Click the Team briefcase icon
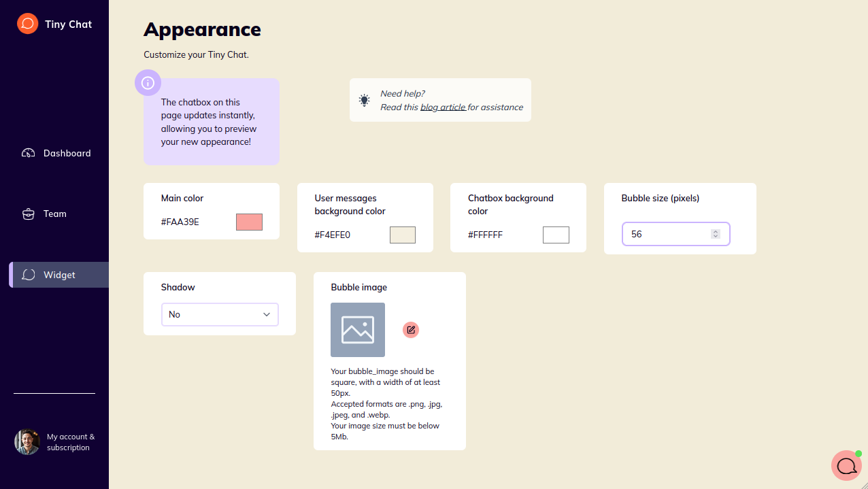Image resolution: width=868 pixels, height=489 pixels. pos(29,214)
